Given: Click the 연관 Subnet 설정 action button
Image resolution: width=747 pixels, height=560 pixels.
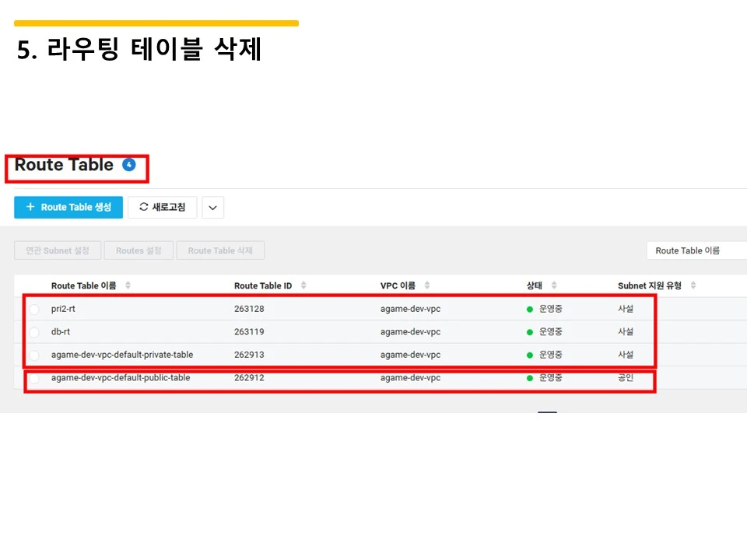Looking at the screenshot, I should pos(57,250).
